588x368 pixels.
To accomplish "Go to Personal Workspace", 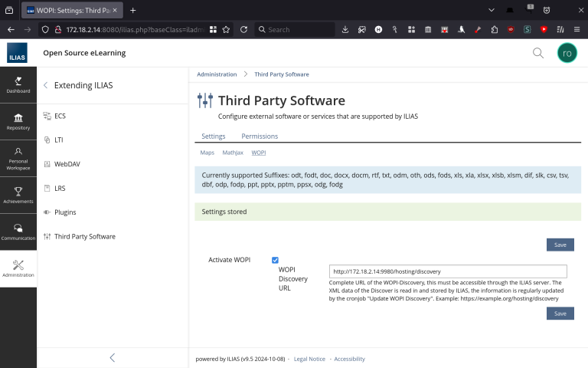I will pyautogui.click(x=18, y=158).
